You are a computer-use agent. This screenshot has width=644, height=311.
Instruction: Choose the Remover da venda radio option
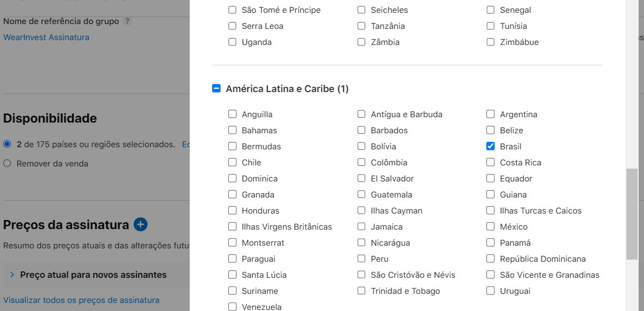pos(7,163)
